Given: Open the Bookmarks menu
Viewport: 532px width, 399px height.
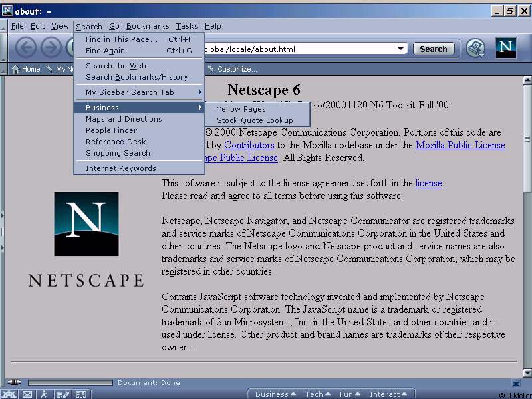Looking at the screenshot, I should point(148,26).
